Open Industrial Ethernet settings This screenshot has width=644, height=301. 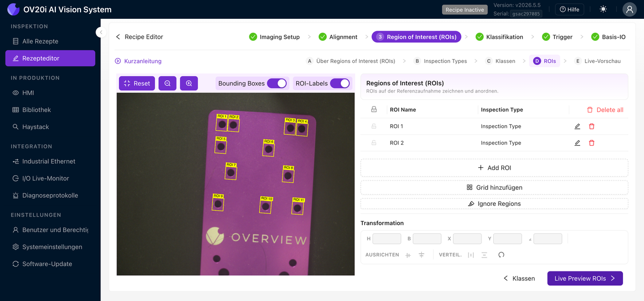50,161
